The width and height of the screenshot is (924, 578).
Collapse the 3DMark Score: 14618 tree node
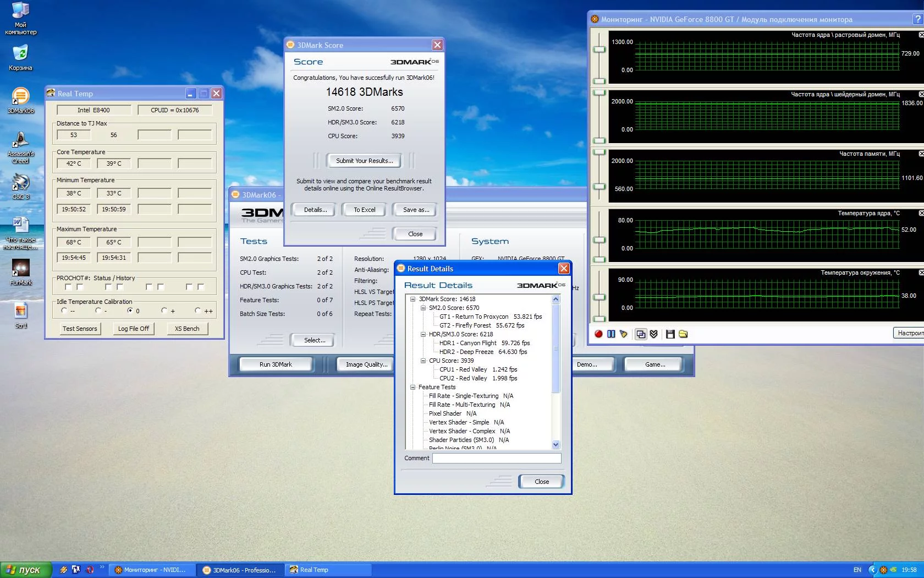pyautogui.click(x=413, y=299)
